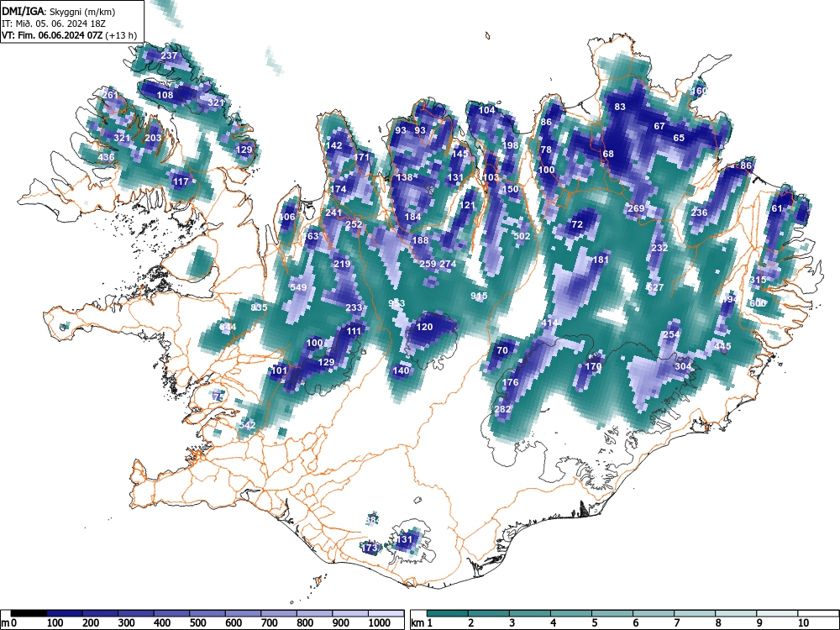
Task: Click the visibility value '915'
Action: [x=479, y=296]
